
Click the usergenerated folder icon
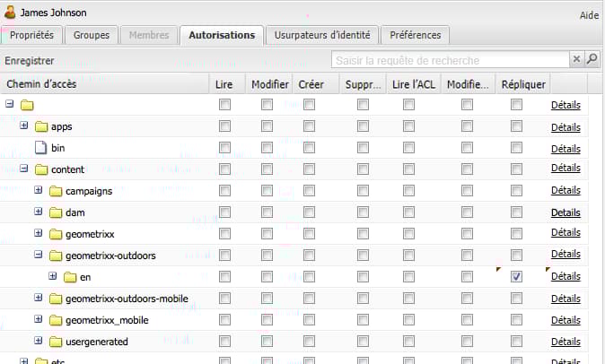pyautogui.click(x=56, y=342)
